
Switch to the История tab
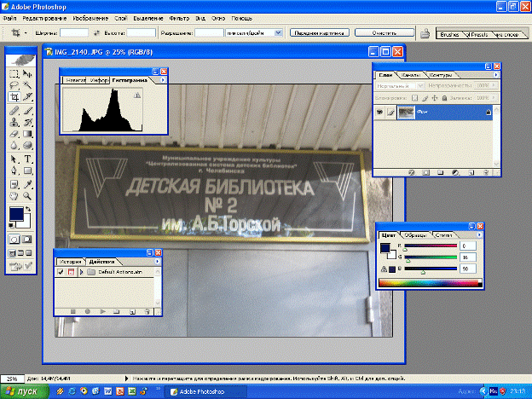(70, 260)
